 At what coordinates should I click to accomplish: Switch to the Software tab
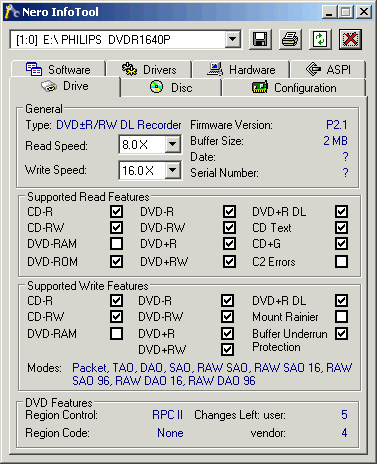pos(58,69)
